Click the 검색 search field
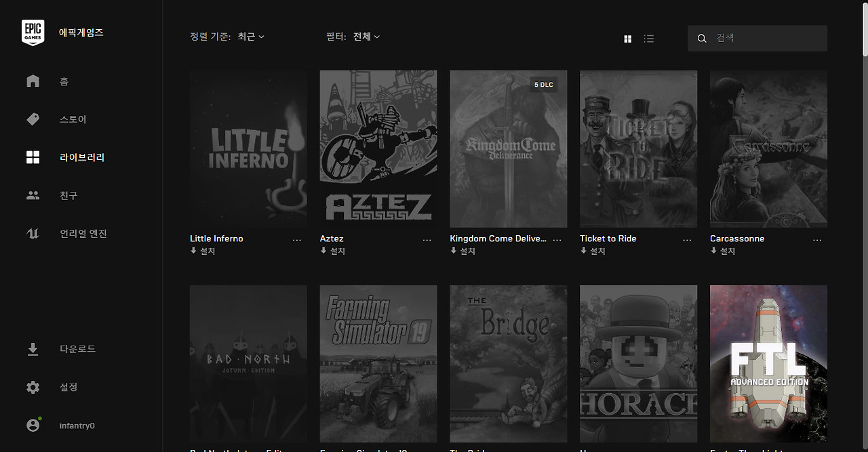This screenshot has width=868, height=452. [757, 39]
